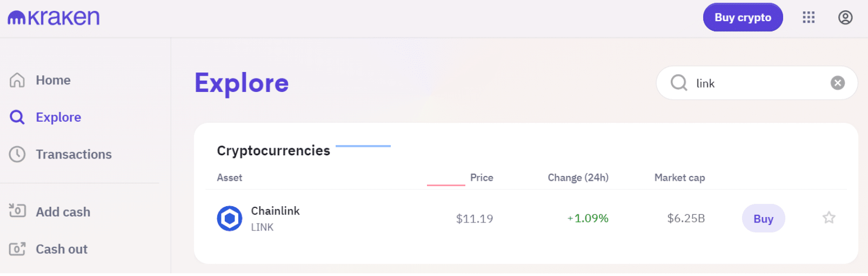Image resolution: width=868 pixels, height=276 pixels.
Task: Clear the search field with X button
Action: tap(838, 83)
